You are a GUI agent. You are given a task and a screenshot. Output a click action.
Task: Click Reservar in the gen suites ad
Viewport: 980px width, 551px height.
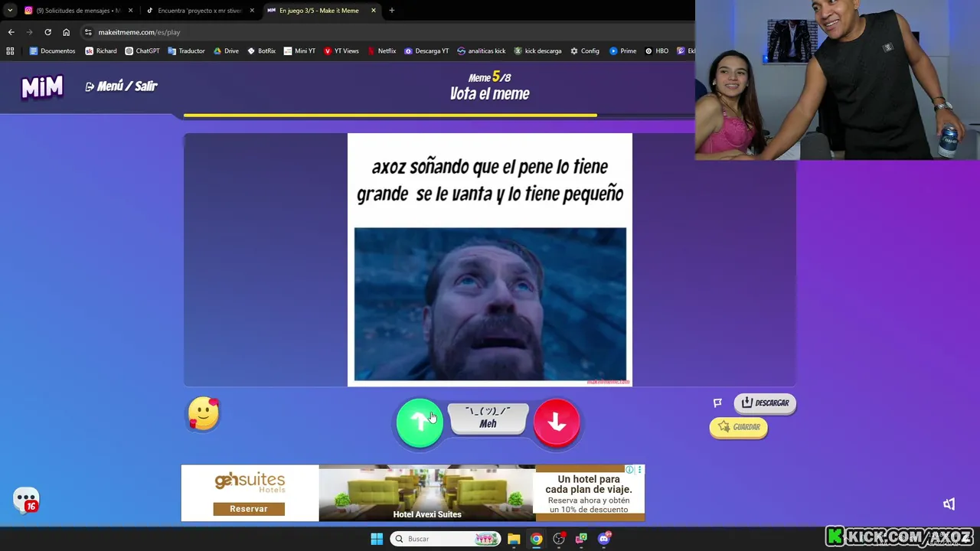tap(249, 509)
